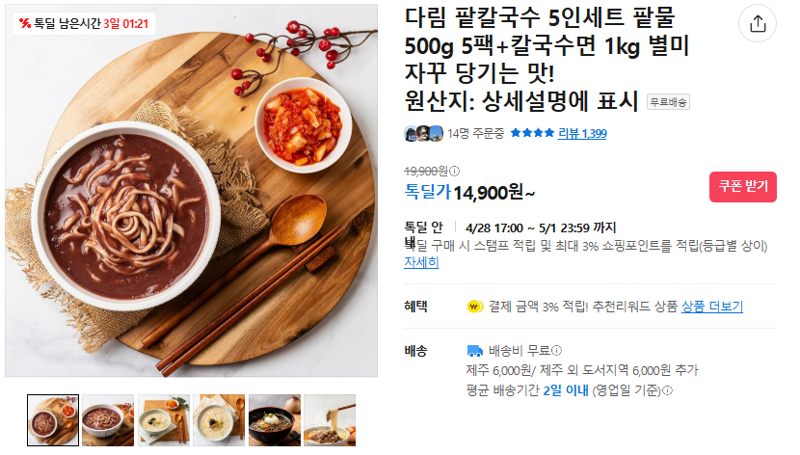Open the 리뷰 1,399 link
The width and height of the screenshot is (800, 455).
(582, 134)
